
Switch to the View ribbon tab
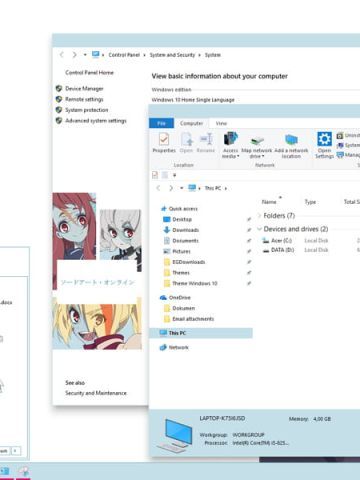pos(221,123)
